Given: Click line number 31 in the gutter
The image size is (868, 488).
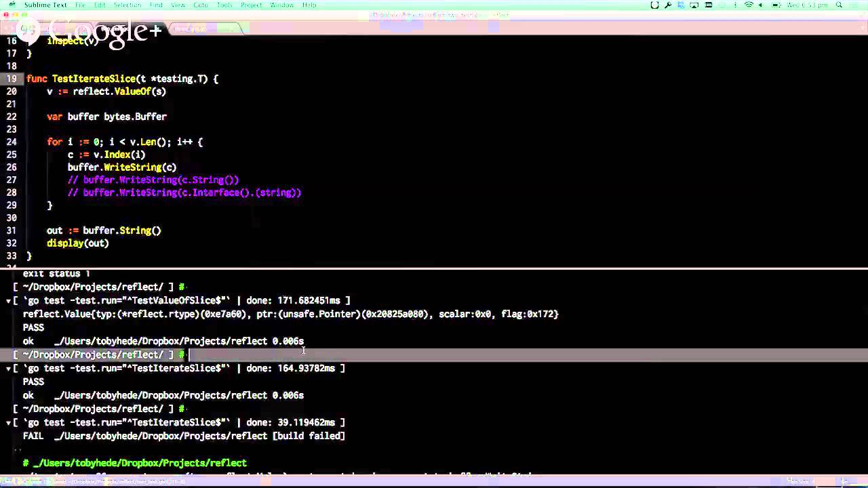Looking at the screenshot, I should [12, 230].
